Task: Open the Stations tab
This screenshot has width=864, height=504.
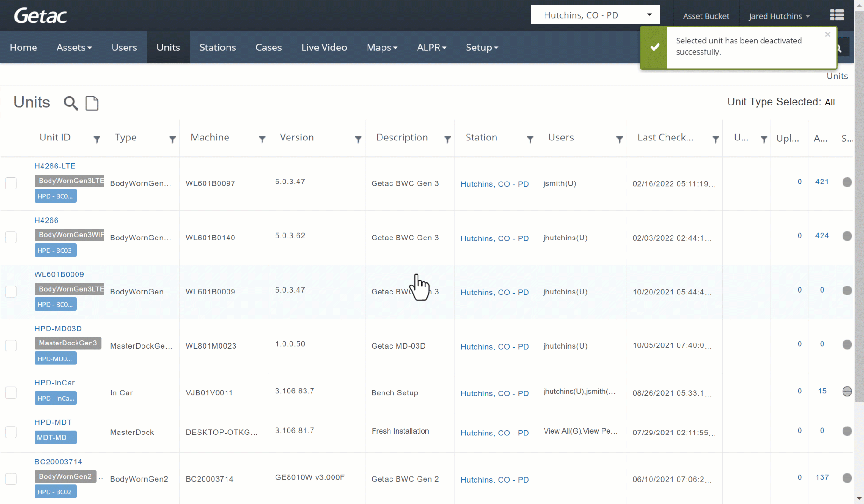Action: [218, 48]
